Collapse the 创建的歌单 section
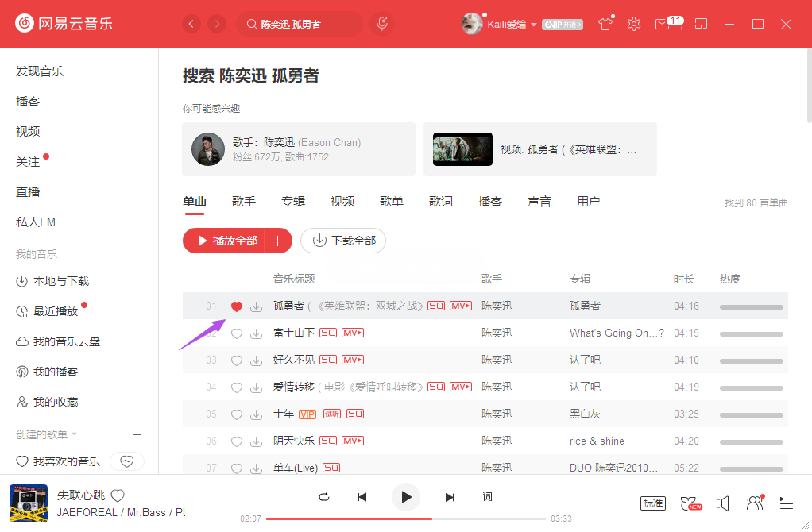This screenshot has height=532, width=812. (x=74, y=434)
